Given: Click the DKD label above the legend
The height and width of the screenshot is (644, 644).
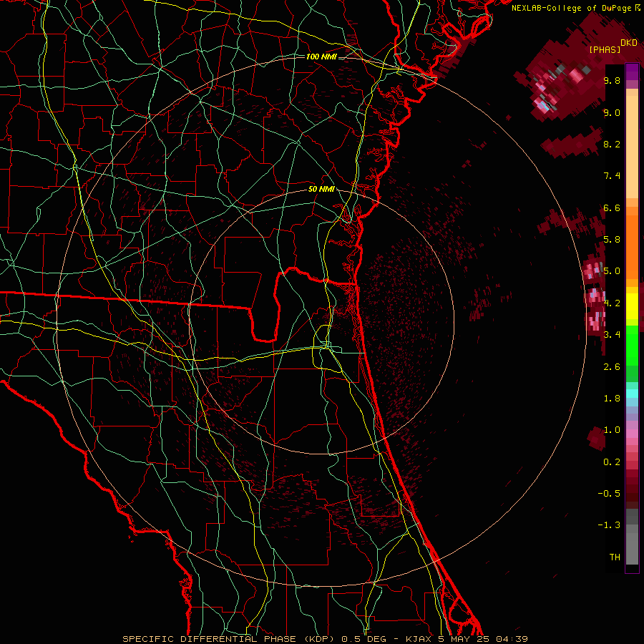Looking at the screenshot, I should tap(629, 43).
